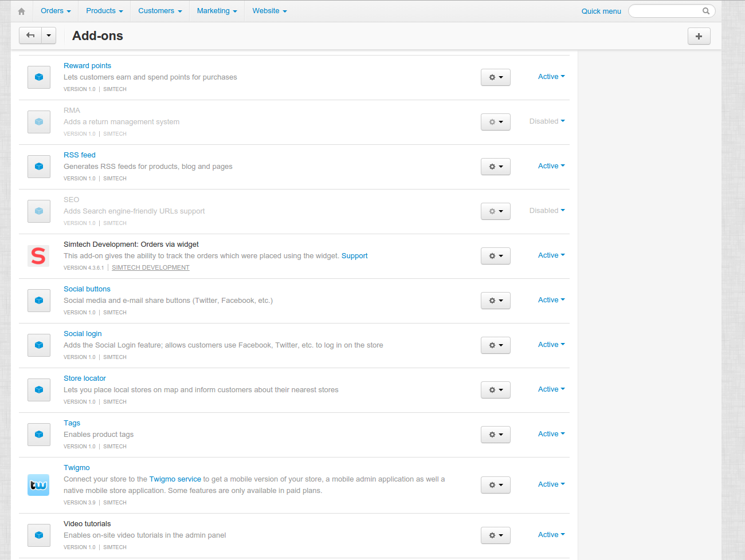
Task: Open gear menu for Social login
Action: point(496,345)
